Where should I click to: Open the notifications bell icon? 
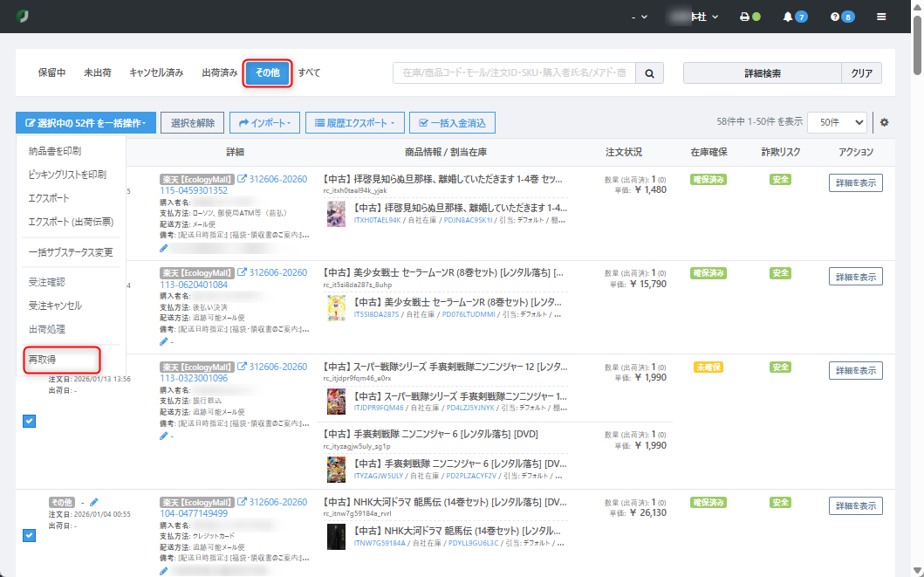(x=788, y=17)
